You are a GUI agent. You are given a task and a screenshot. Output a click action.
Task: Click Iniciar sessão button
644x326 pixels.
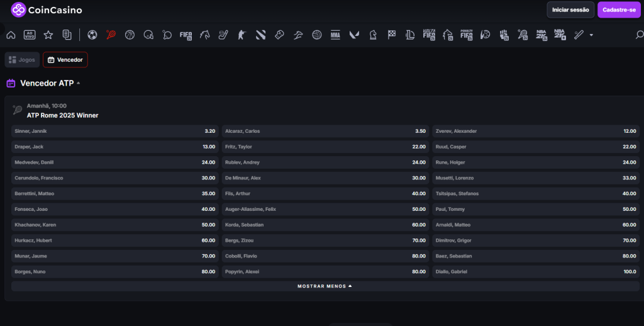coord(570,10)
